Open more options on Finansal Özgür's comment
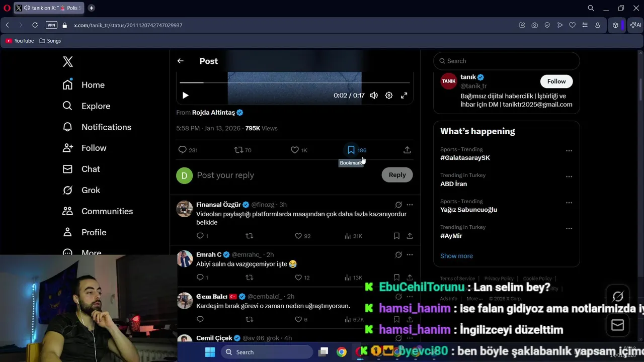Viewport: 644px width, 362px height. [410, 205]
